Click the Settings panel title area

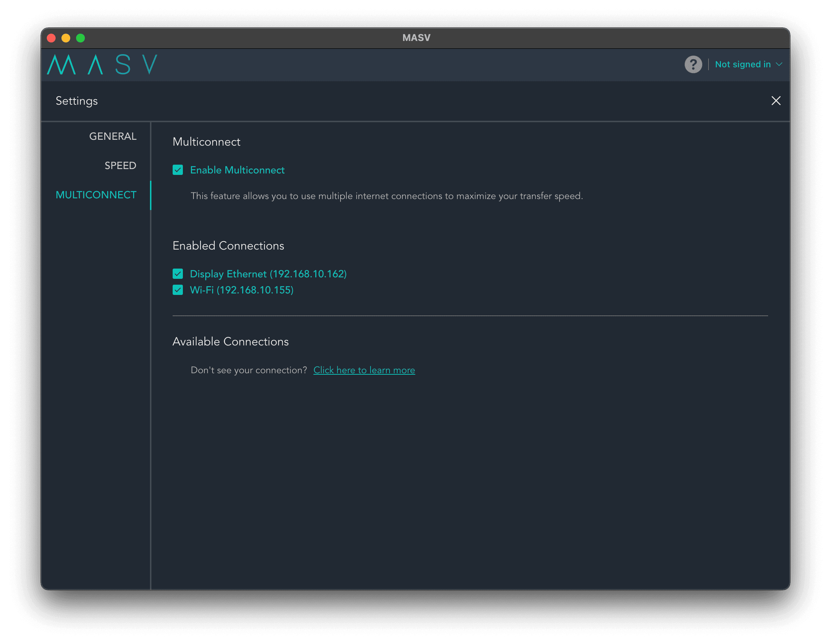(x=76, y=101)
